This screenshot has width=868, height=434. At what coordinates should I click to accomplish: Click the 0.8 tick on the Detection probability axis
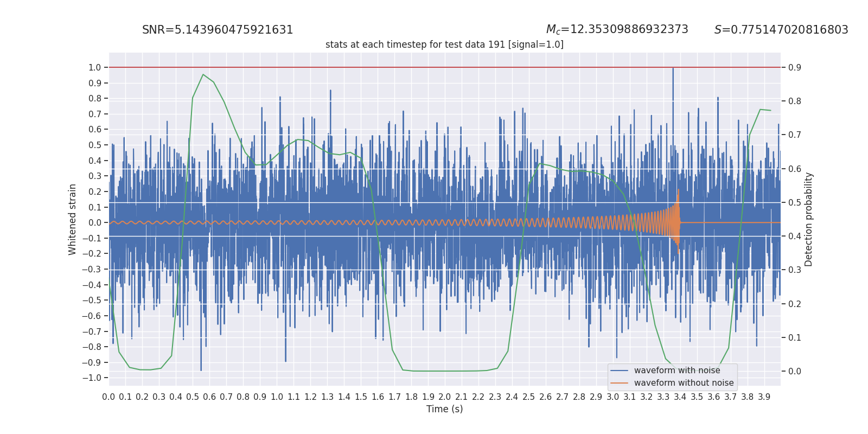tap(795, 101)
